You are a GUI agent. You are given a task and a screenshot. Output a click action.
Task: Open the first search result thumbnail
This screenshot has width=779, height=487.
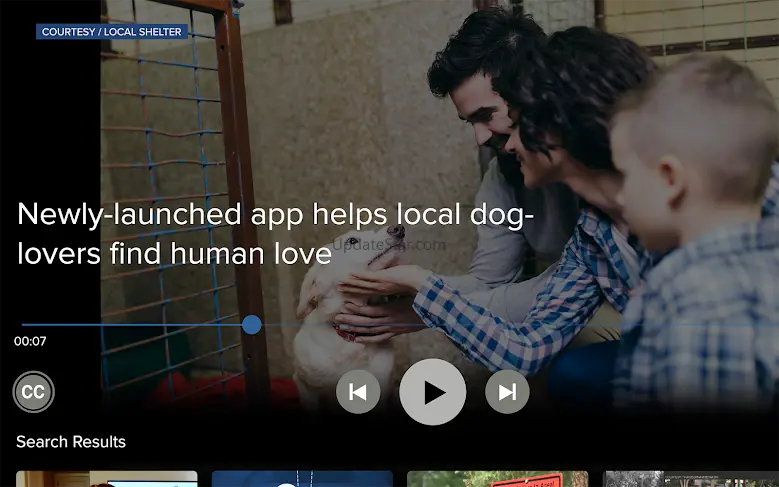point(107,479)
